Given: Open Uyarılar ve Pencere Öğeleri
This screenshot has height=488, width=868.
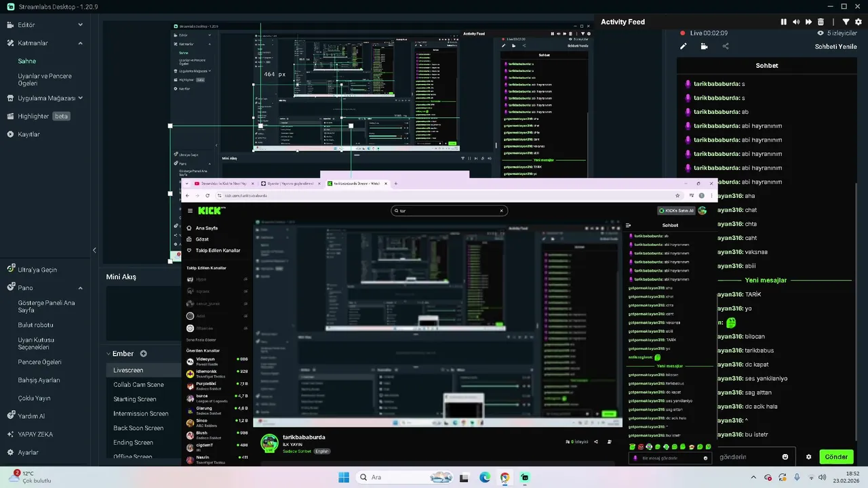Looking at the screenshot, I should [x=45, y=79].
